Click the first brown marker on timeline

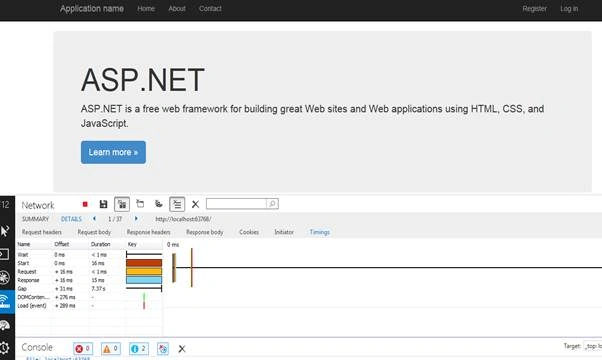(174, 268)
